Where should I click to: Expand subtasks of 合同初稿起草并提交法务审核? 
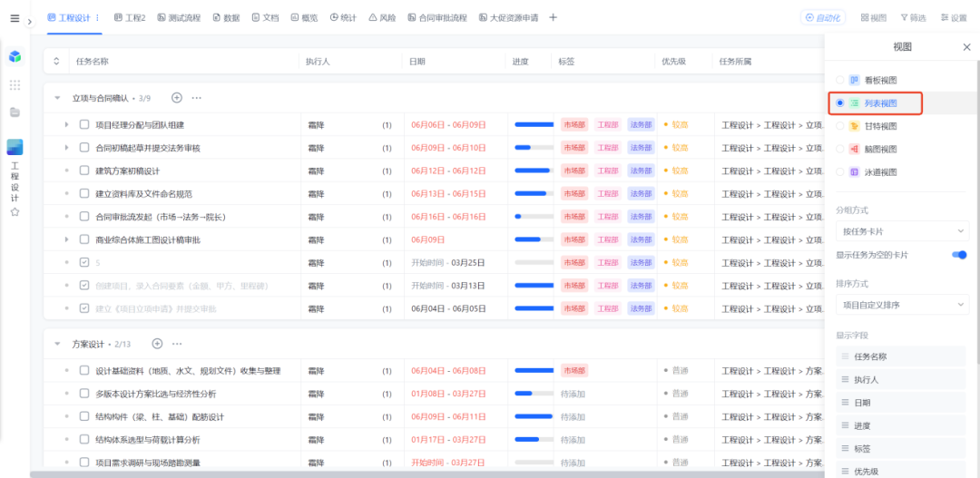tap(66, 148)
